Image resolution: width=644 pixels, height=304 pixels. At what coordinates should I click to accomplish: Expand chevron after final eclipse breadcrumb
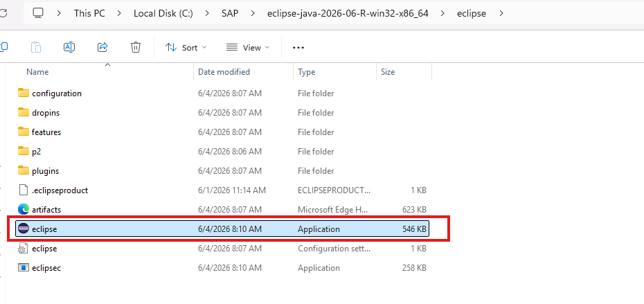(501, 13)
